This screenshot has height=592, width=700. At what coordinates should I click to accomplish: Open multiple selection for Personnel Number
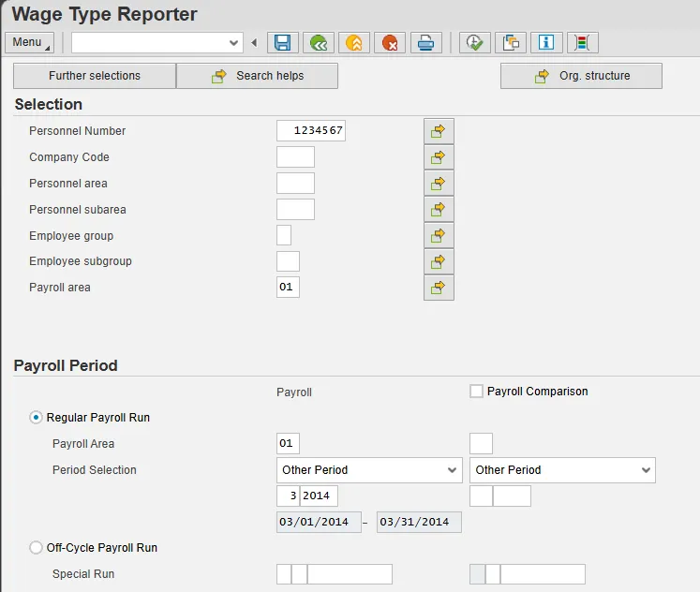(x=439, y=131)
